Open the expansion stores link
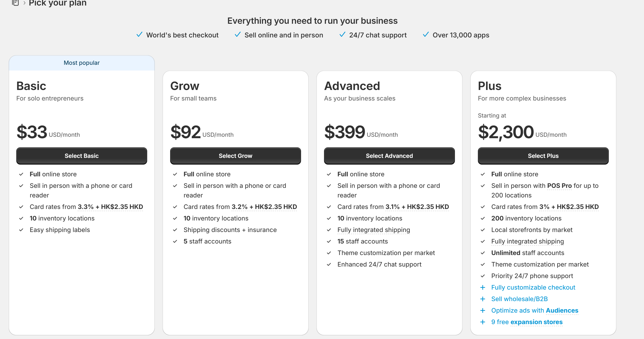This screenshot has width=644, height=339. (x=536, y=322)
